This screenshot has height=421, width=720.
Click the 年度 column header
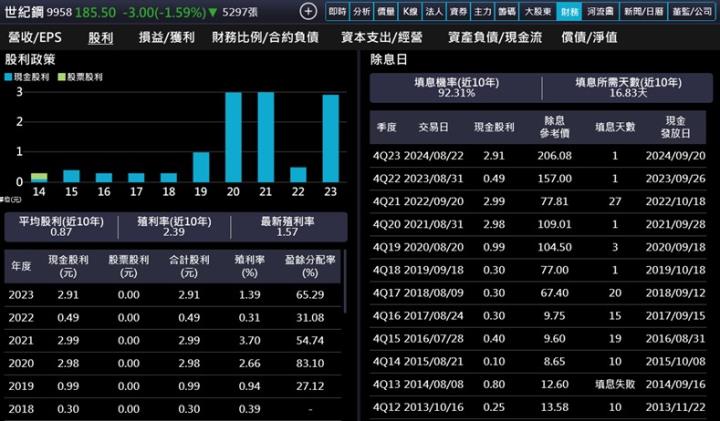click(21, 266)
